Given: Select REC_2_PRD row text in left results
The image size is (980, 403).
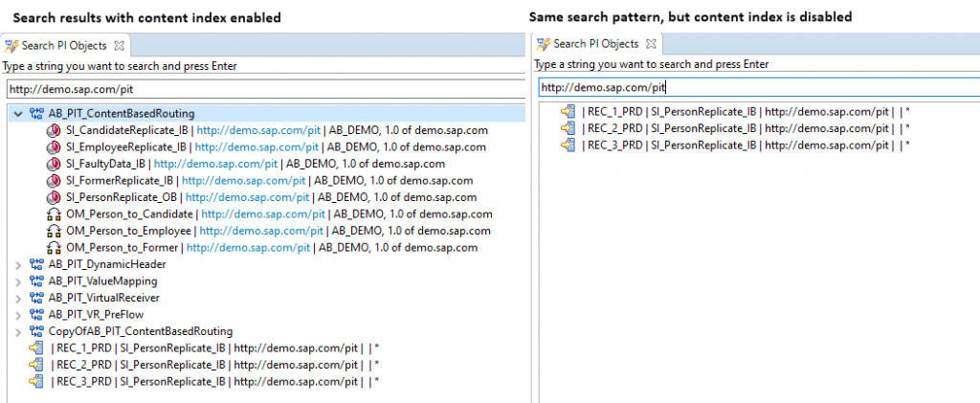Looking at the screenshot, I should 214,365.
